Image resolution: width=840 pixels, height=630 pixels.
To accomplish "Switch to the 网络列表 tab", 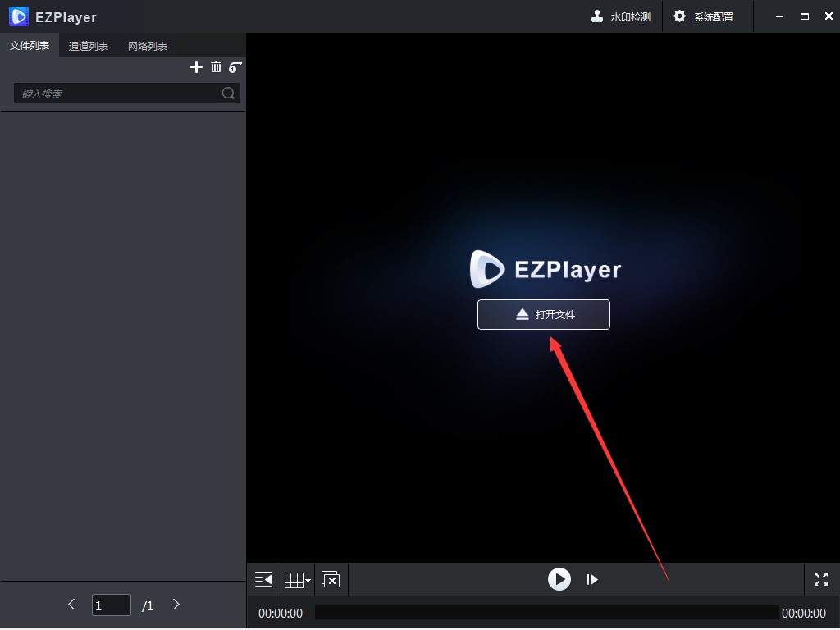I will [x=148, y=46].
